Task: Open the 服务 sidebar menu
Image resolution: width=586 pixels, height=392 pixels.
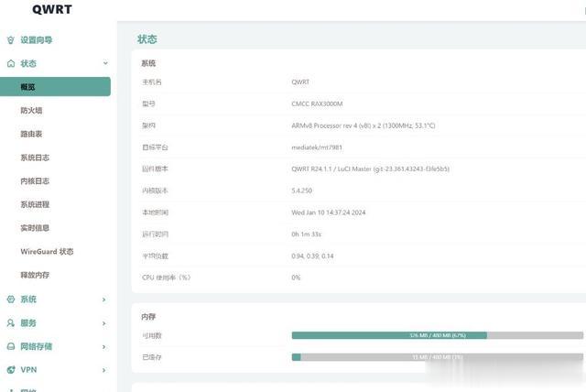Action: [x=28, y=323]
